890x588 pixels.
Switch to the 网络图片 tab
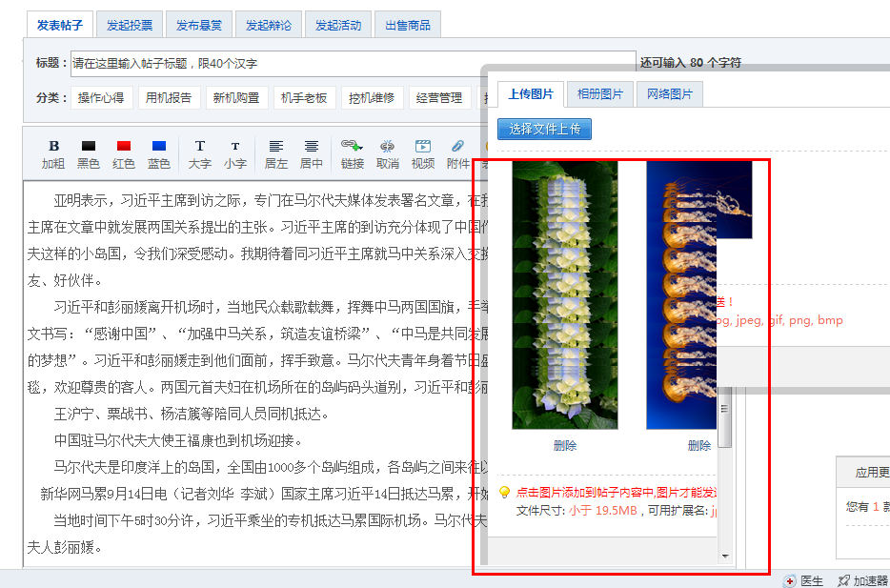pos(670,93)
